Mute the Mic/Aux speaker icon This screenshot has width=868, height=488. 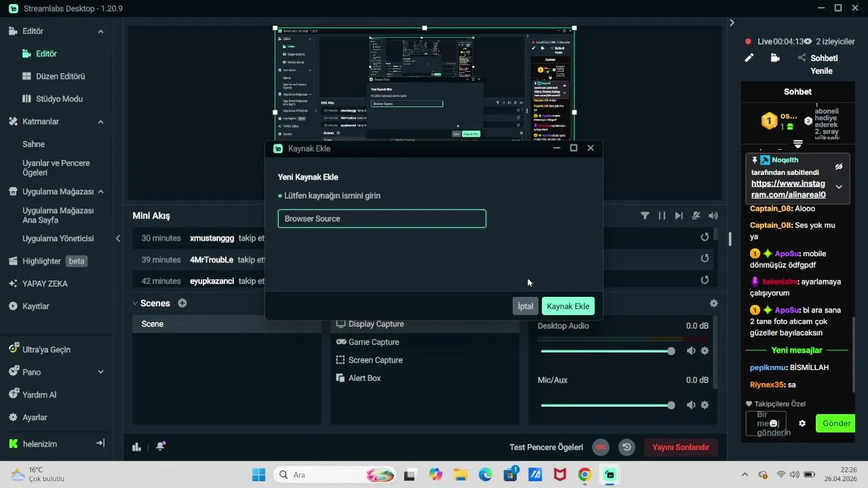coord(691,405)
